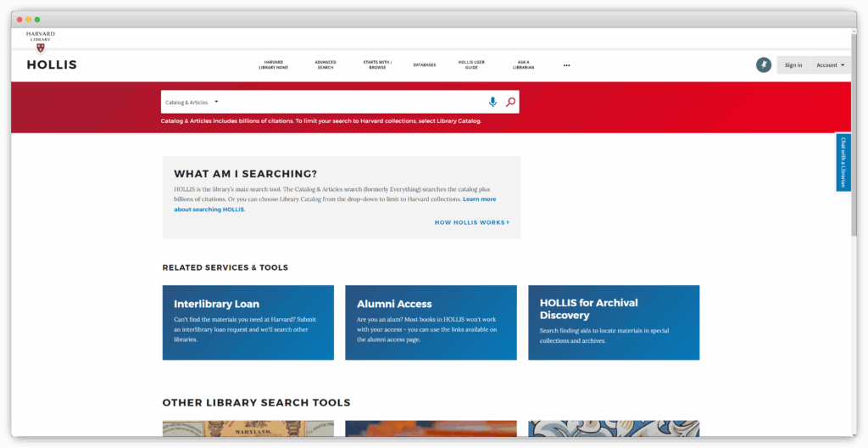Open the blue floral pattern thumbnail

point(614,428)
